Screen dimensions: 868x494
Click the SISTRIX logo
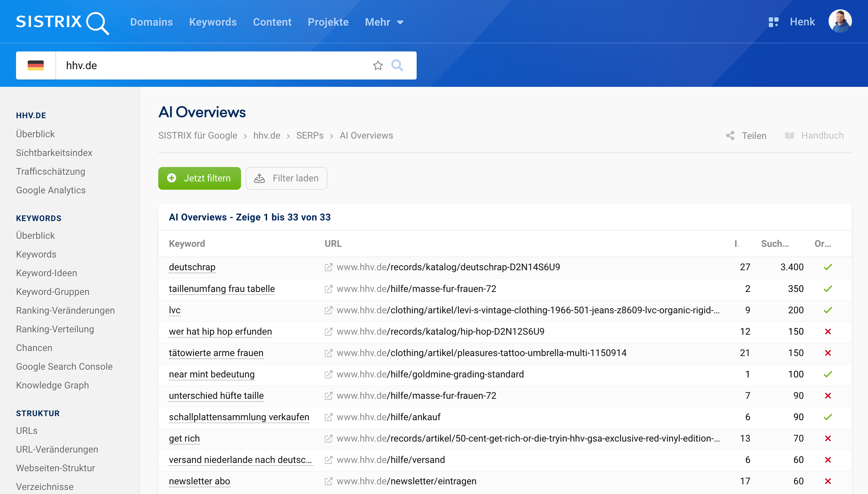pos(62,22)
